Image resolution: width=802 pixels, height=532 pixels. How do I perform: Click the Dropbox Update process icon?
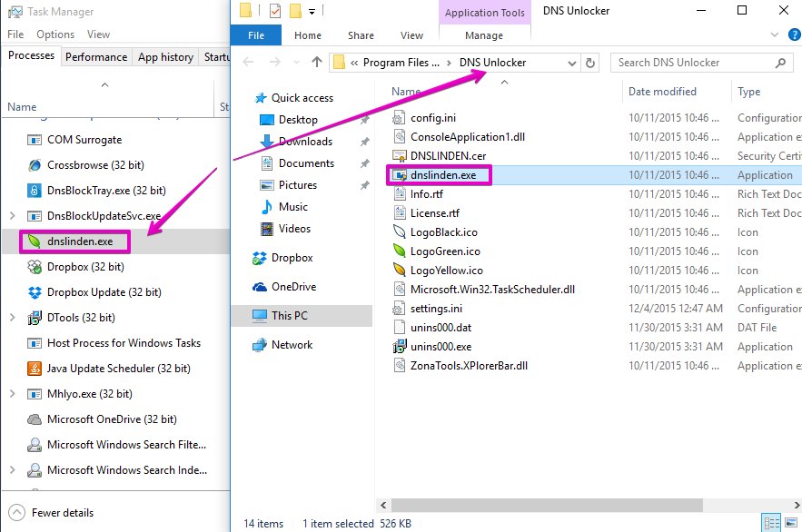(x=35, y=292)
